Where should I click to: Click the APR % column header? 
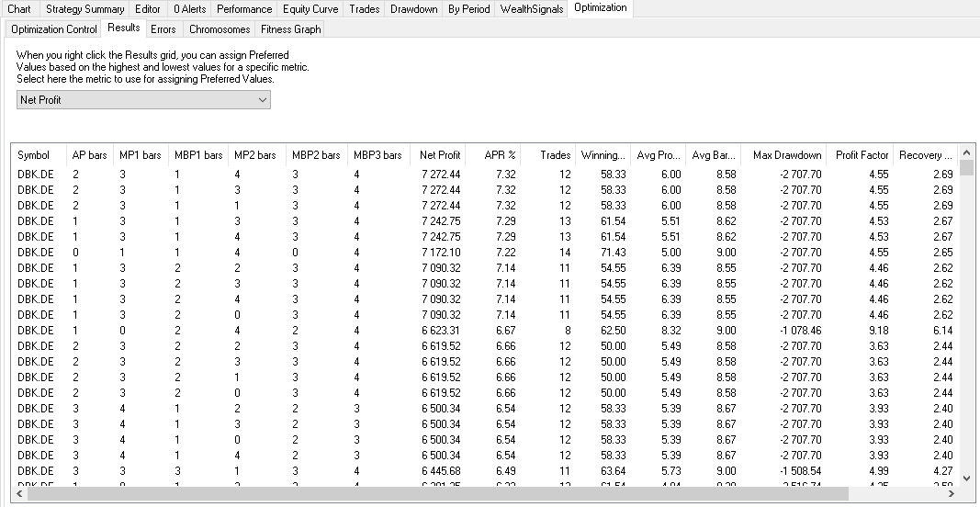coord(500,155)
